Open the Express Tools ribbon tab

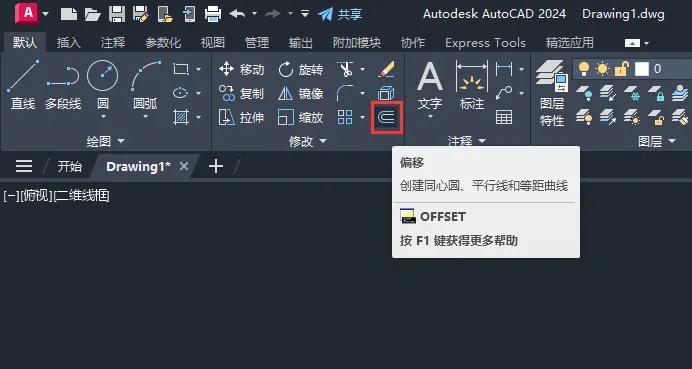point(485,43)
